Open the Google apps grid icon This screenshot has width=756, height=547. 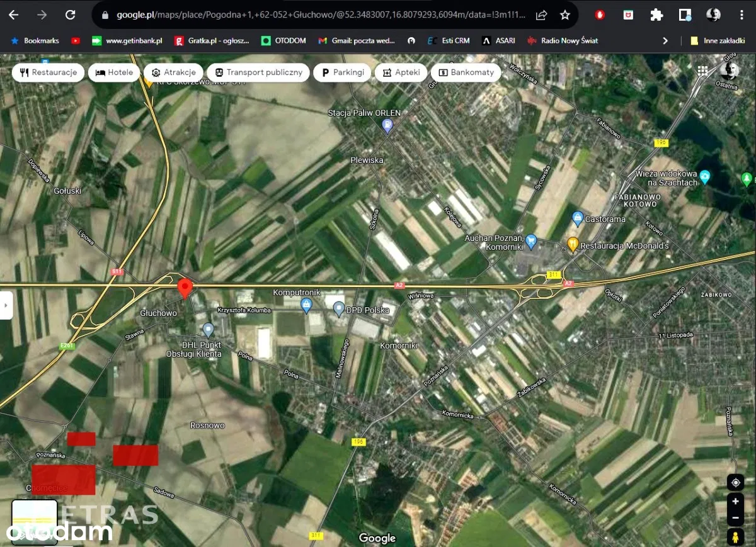pos(702,70)
